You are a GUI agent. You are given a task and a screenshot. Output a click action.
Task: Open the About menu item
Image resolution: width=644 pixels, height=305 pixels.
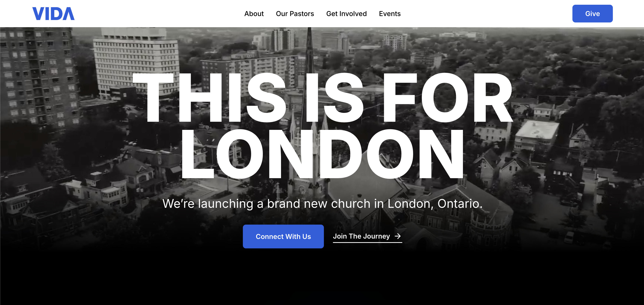coord(254,14)
